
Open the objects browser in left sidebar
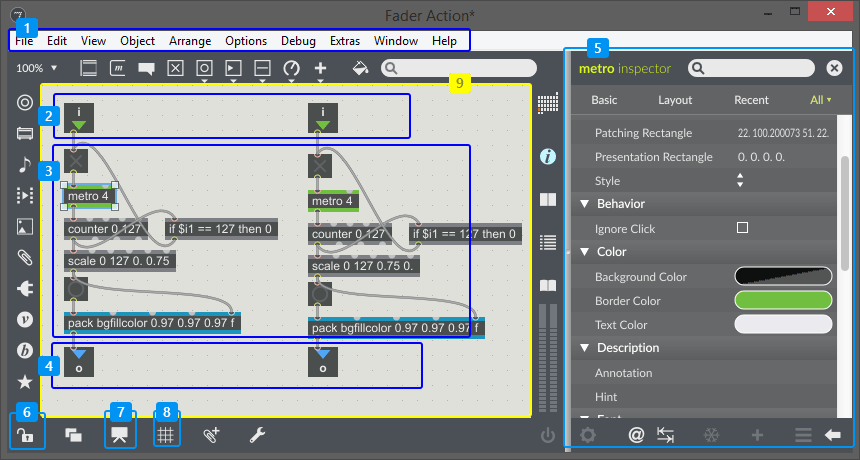[x=25, y=103]
